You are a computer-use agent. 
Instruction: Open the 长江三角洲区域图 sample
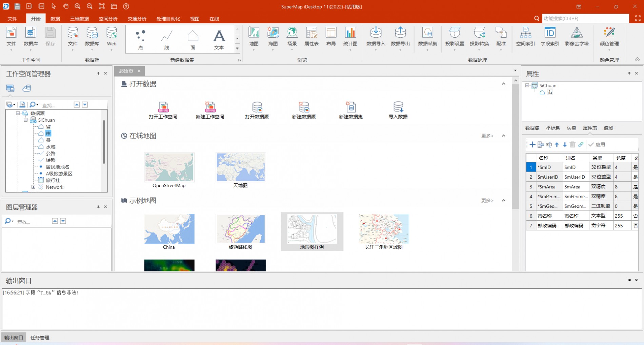pos(384,229)
